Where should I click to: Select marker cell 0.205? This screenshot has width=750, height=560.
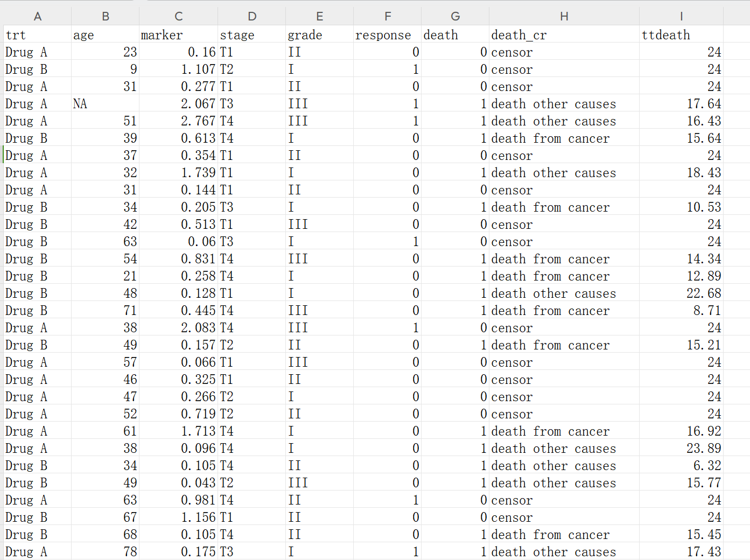click(178, 207)
